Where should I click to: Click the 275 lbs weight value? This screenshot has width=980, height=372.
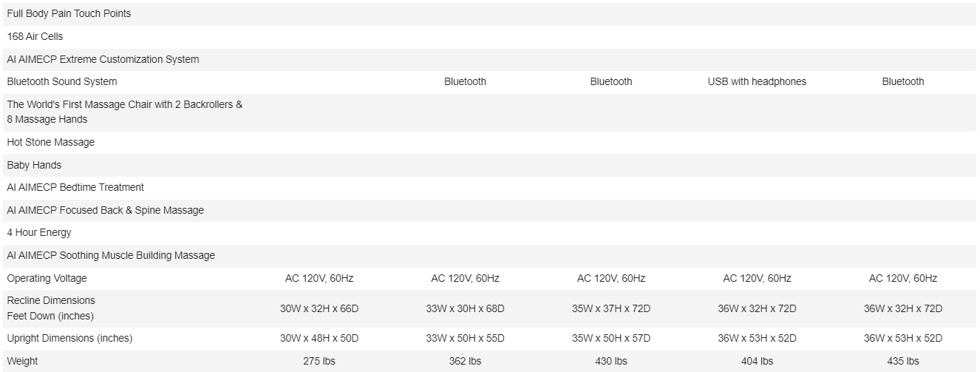pyautogui.click(x=319, y=361)
